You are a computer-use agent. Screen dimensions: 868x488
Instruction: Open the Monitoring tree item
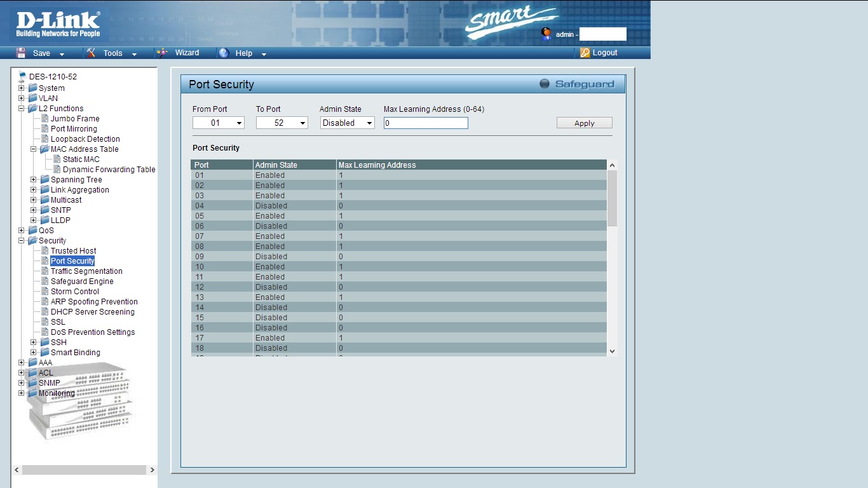click(57, 393)
